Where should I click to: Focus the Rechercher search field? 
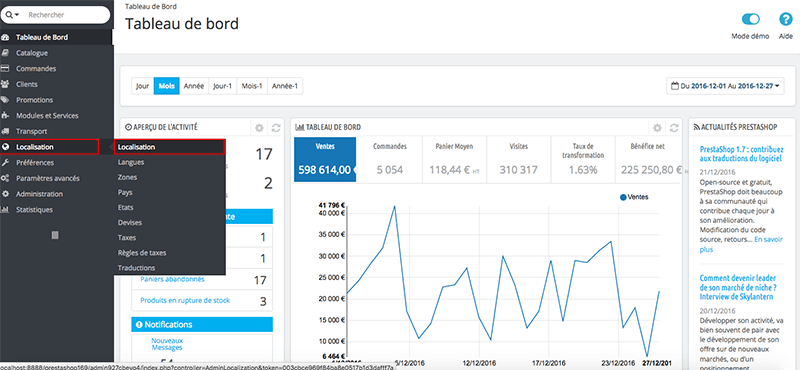65,15
